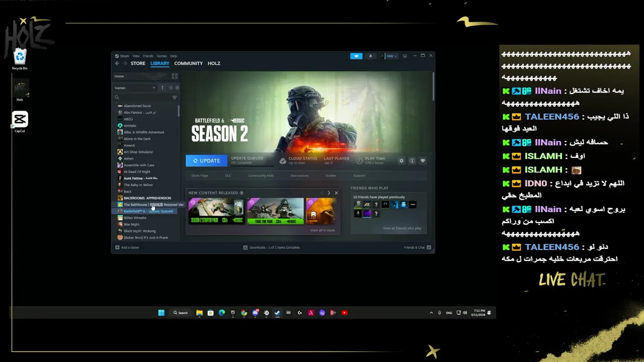Open the Discussions link
The height and width of the screenshot is (362, 644).
coord(299,175)
